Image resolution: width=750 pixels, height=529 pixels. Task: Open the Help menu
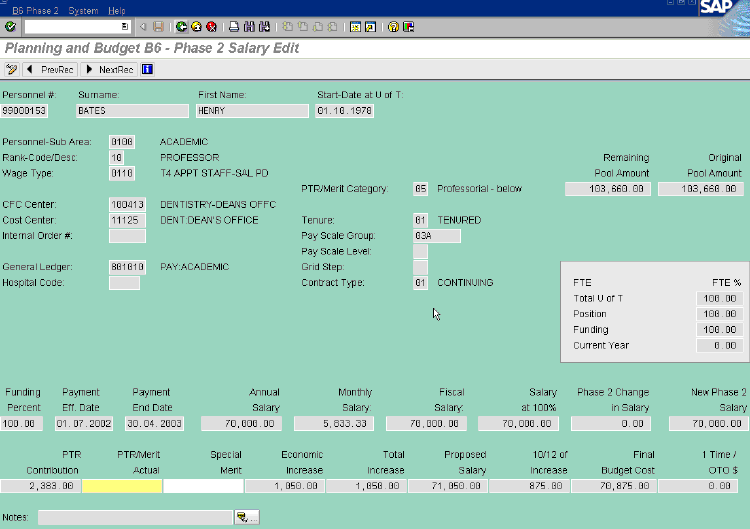[x=117, y=10]
